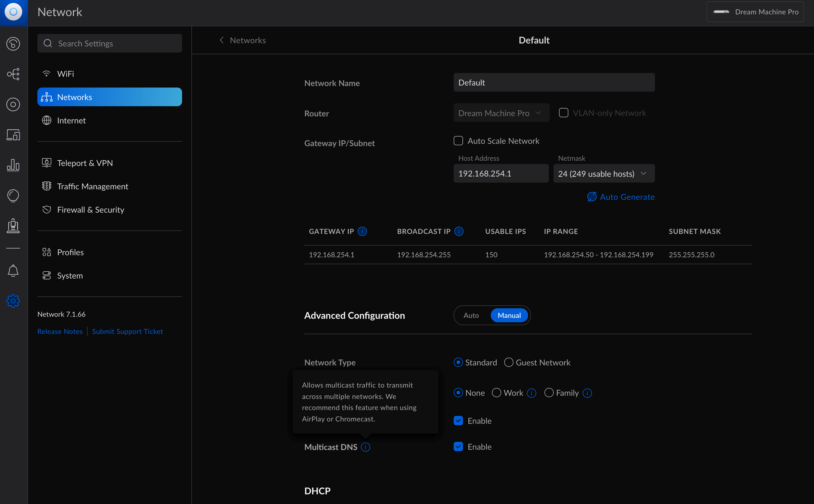This screenshot has width=814, height=504.
Task: Click the Profiles section icon
Action: (x=46, y=252)
